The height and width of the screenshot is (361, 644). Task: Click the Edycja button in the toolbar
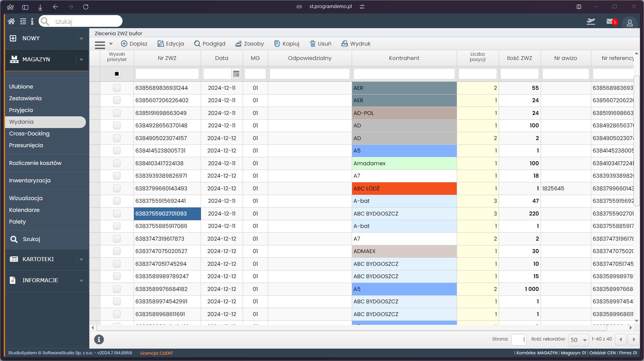(x=171, y=44)
